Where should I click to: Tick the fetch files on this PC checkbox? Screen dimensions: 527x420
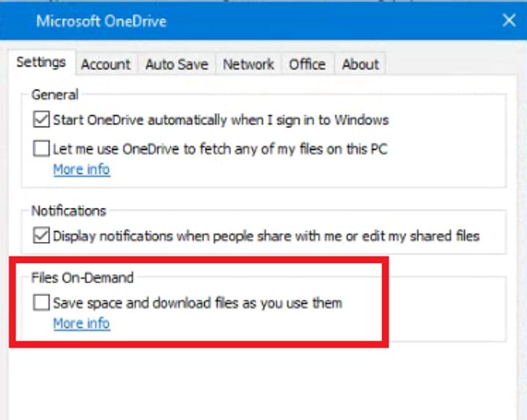pos(41,148)
